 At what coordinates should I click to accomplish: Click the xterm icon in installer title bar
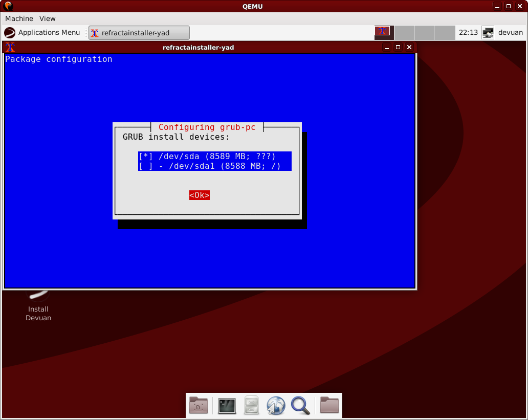[x=10, y=48]
